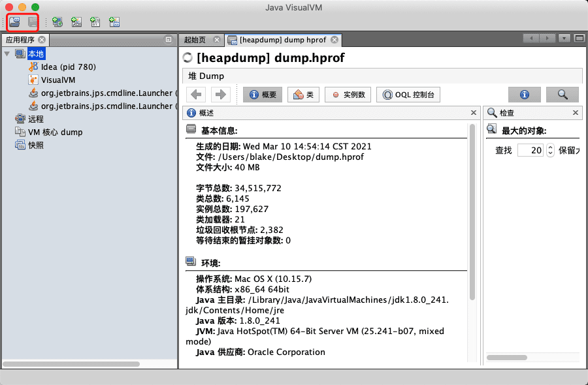This screenshot has width=588, height=385.
Task: Click the heap dump back arrow
Action: pos(196,95)
